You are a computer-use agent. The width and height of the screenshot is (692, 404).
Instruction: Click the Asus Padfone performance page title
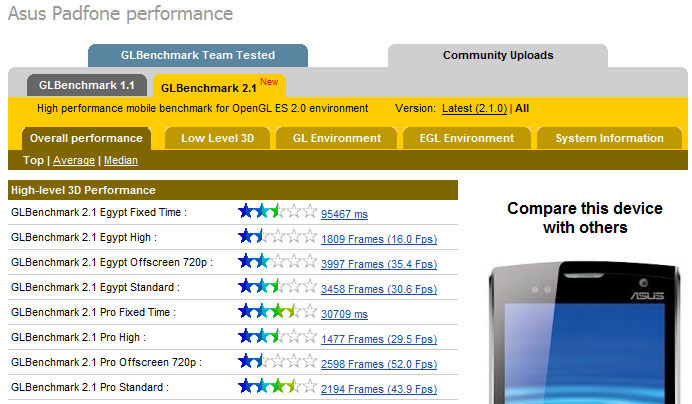(x=120, y=13)
